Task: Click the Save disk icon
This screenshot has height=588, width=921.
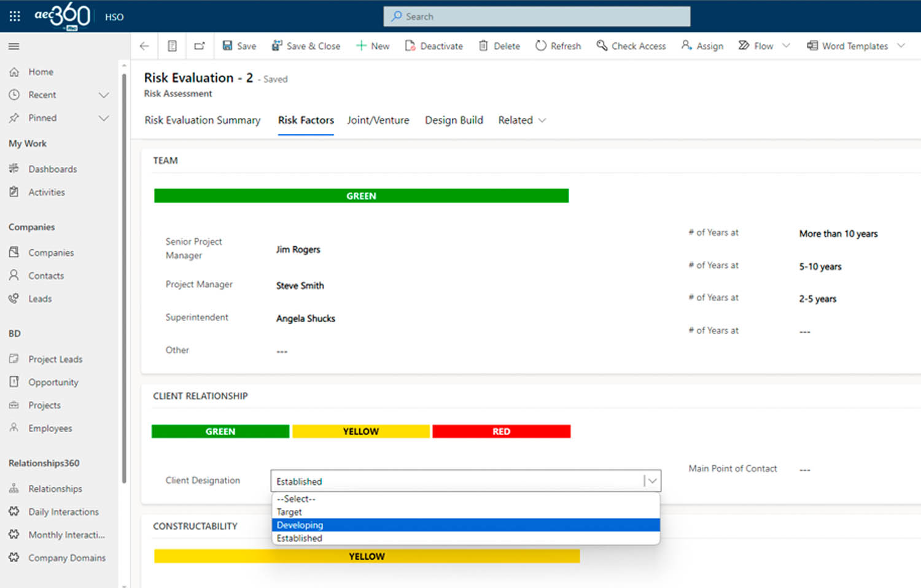Action: [228, 46]
